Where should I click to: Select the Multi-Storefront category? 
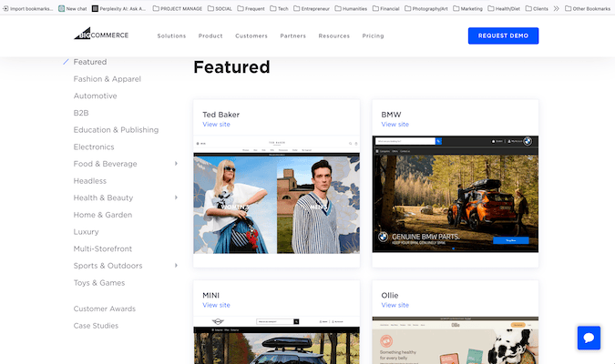point(103,248)
